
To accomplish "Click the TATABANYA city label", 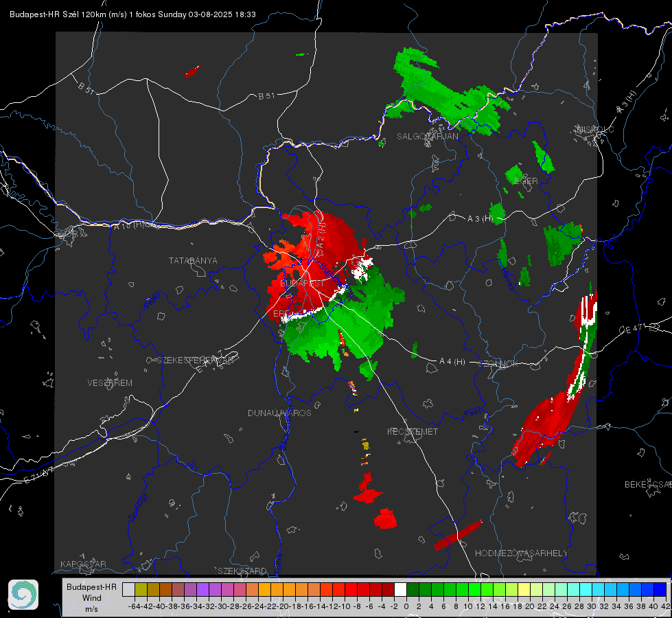I will [193, 260].
